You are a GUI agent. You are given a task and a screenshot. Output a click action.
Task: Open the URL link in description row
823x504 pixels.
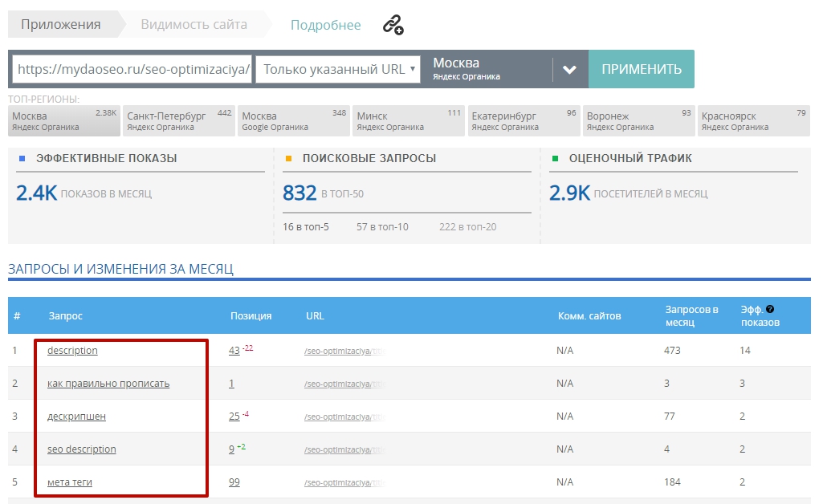[344, 352]
